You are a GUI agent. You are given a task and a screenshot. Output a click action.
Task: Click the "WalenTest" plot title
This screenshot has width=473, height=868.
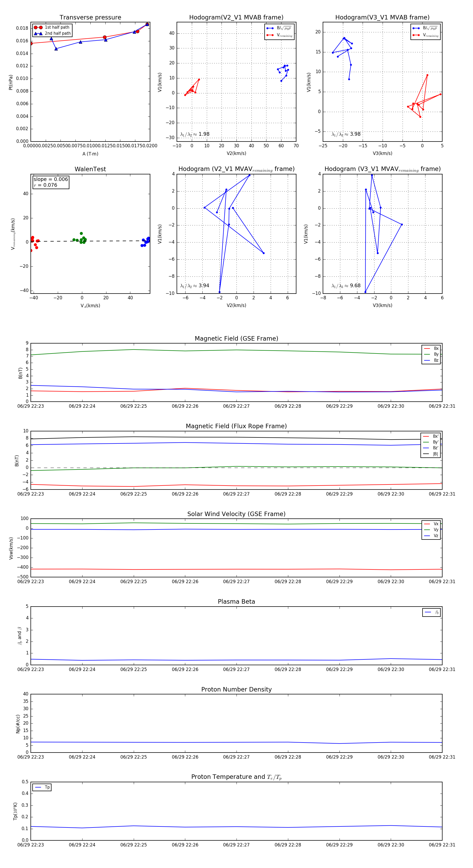point(90,169)
